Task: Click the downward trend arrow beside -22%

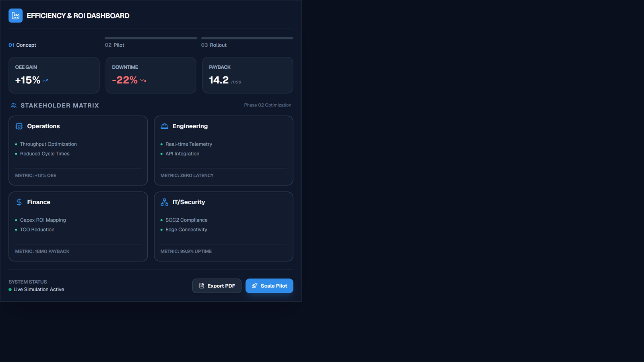Action: [142, 80]
